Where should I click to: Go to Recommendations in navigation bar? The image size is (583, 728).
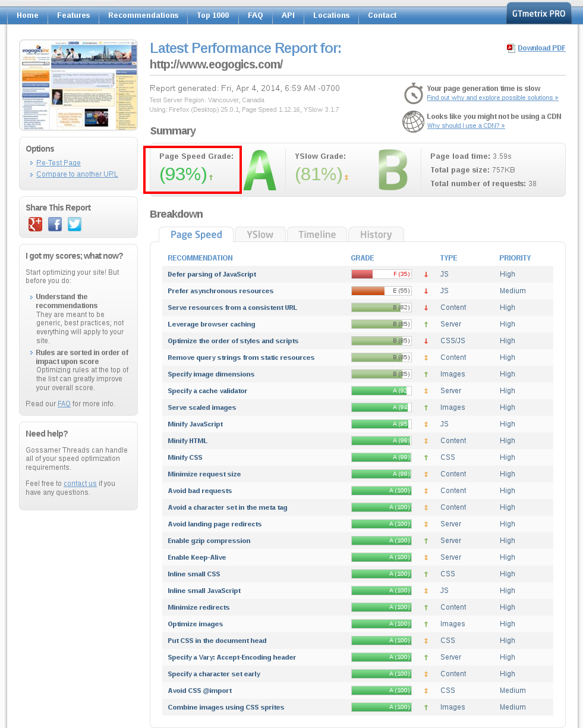point(143,15)
